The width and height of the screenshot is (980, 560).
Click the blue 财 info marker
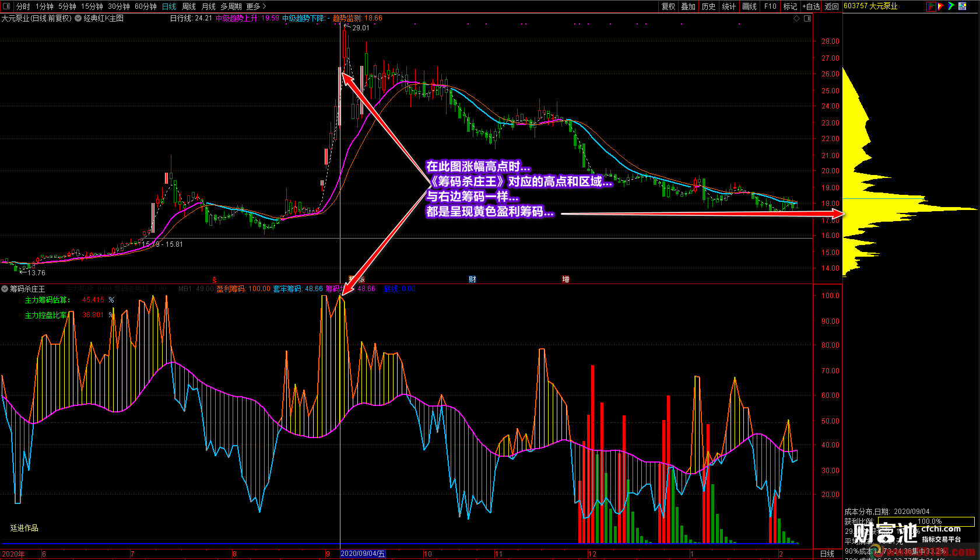pyautogui.click(x=472, y=279)
